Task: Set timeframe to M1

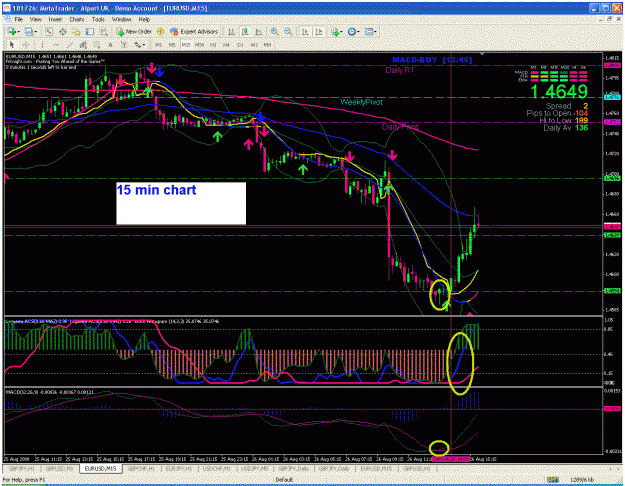Action: point(158,45)
